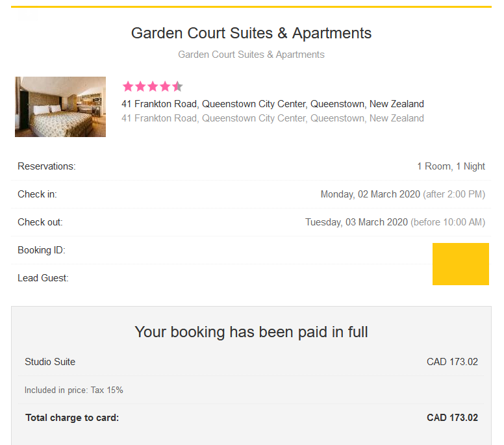Click the Studio Suite room name
Viewport: 504px width, 445px height.
click(50, 362)
